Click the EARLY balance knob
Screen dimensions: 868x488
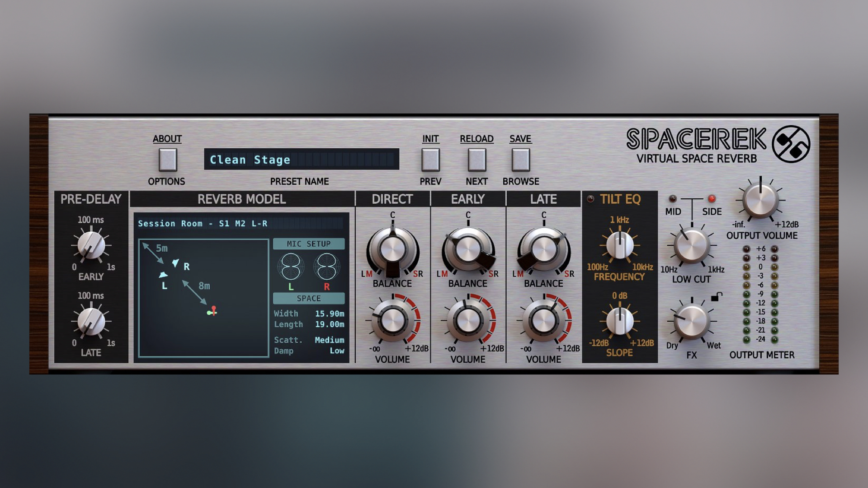[x=468, y=250]
